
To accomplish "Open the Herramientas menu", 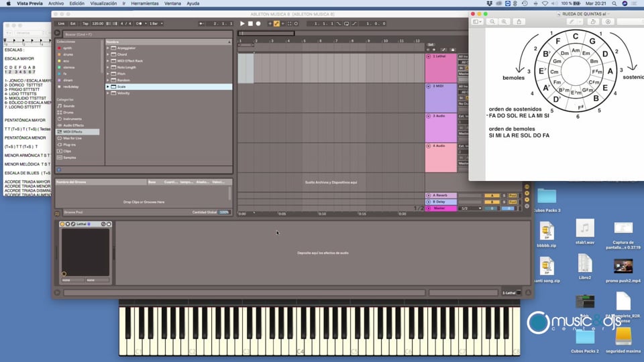I will (145, 3).
